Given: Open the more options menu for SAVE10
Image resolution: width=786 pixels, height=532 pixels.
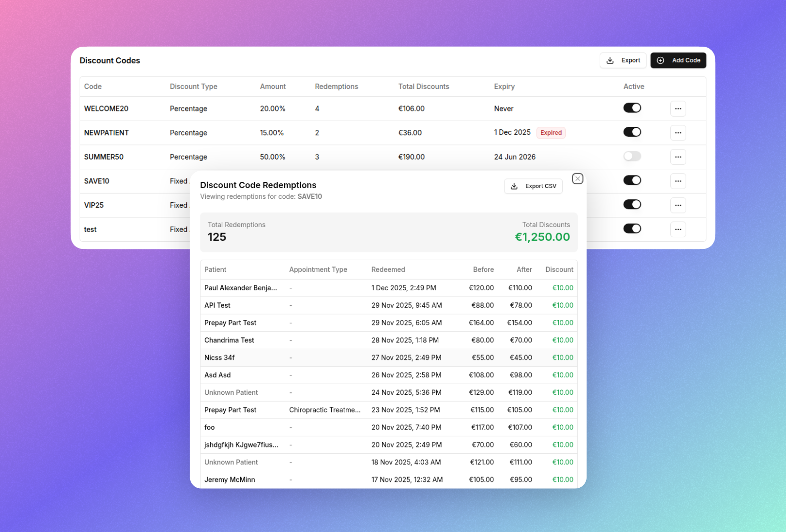Looking at the screenshot, I should point(678,181).
